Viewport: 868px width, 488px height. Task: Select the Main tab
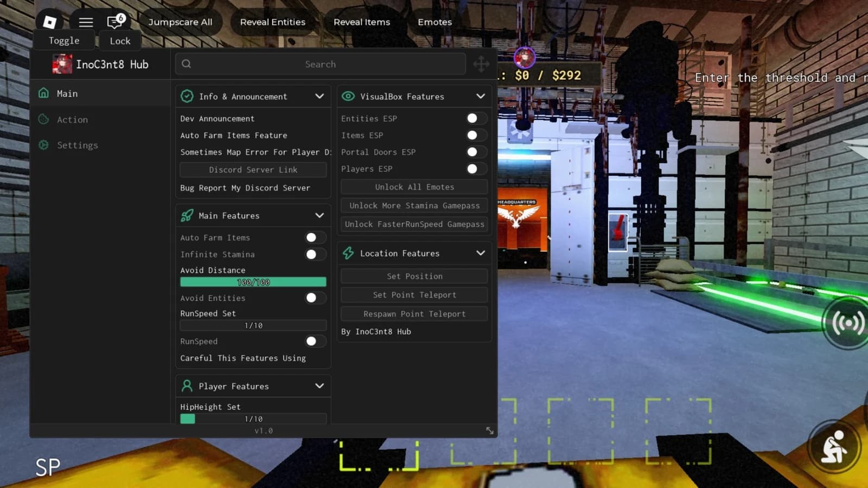[x=100, y=93]
